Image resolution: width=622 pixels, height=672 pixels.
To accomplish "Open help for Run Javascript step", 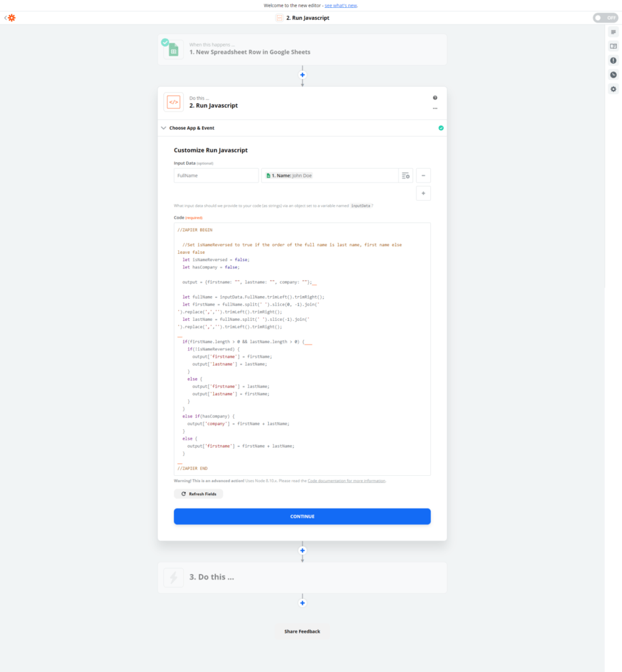I will point(435,98).
